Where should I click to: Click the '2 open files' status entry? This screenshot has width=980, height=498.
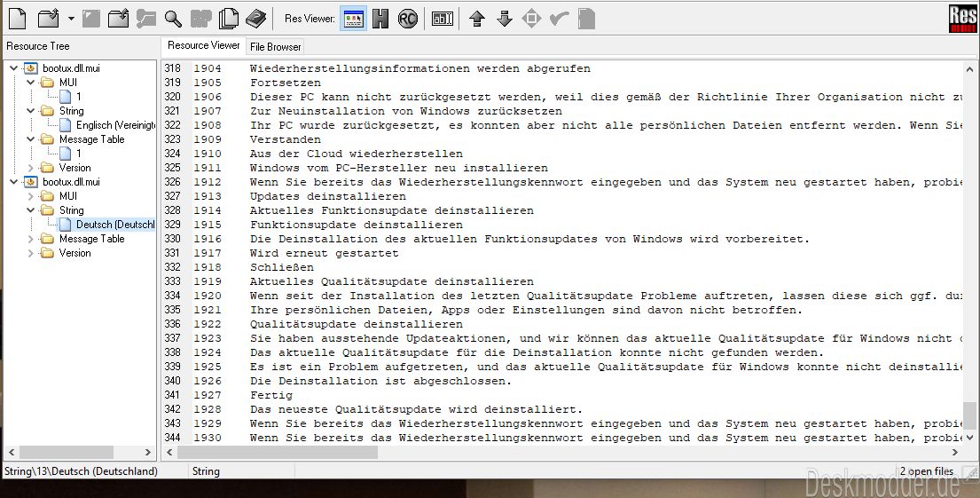pyautogui.click(x=927, y=471)
